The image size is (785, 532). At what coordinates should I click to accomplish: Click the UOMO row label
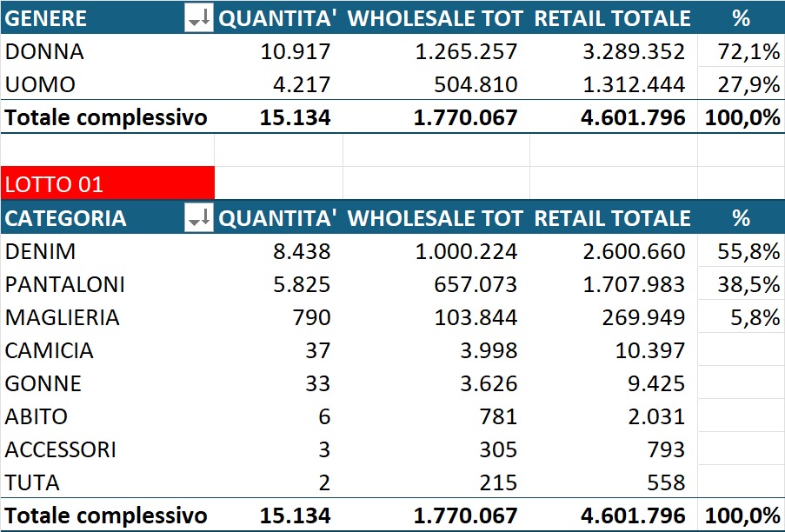[41, 85]
